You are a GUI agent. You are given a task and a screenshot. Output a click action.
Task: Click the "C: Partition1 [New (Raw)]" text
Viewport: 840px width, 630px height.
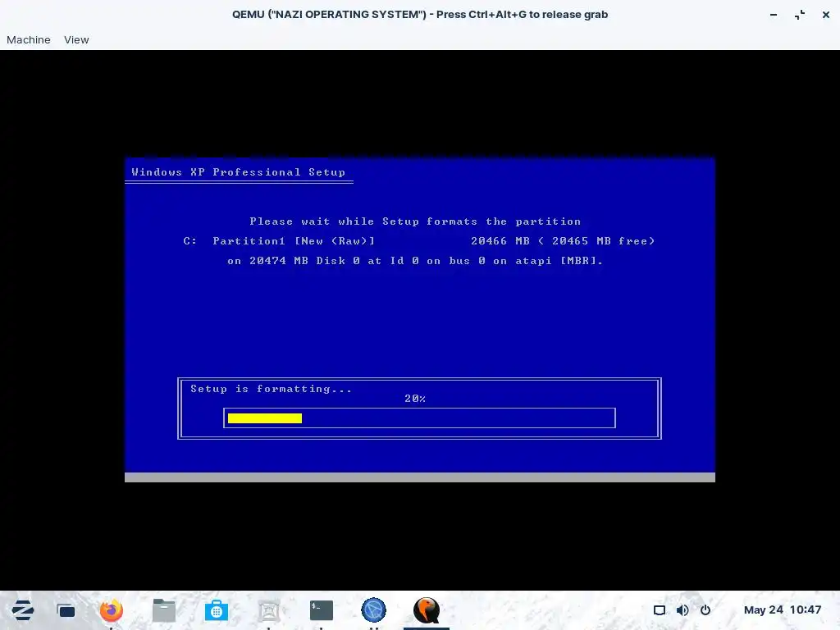pos(279,241)
